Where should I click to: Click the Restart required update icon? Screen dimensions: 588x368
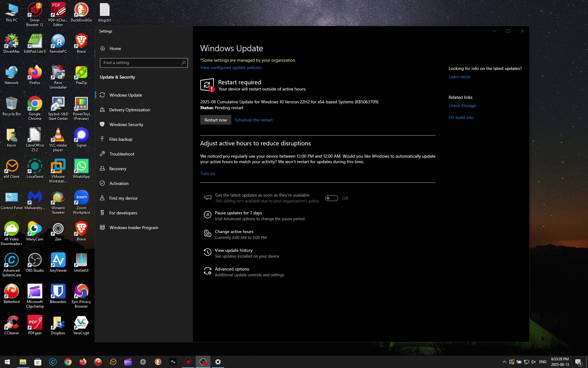[207, 85]
